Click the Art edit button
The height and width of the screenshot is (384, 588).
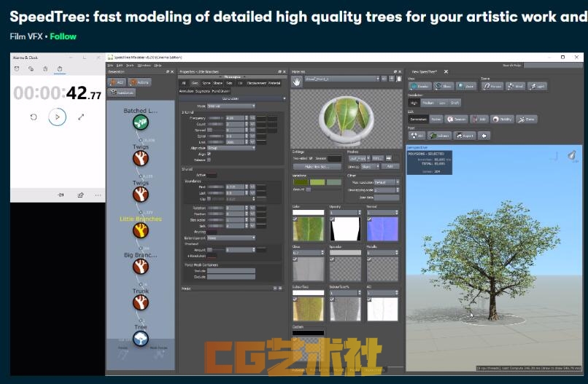pos(479,119)
